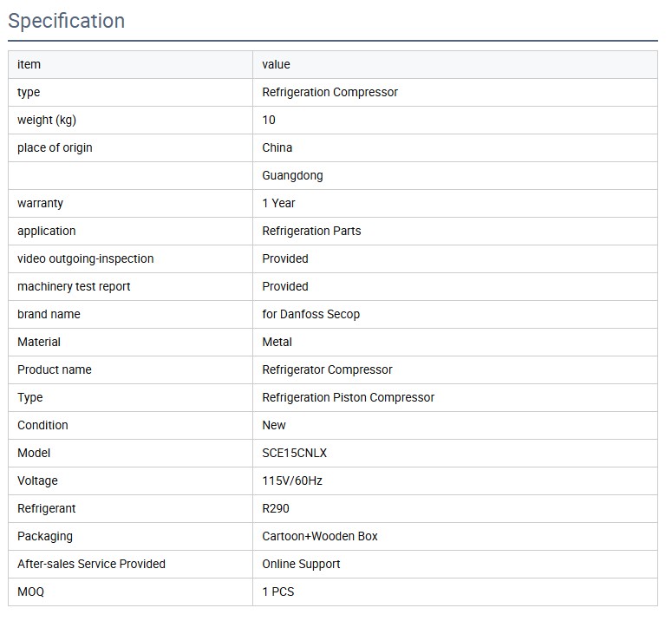Click the 'item' column header

tap(29, 64)
